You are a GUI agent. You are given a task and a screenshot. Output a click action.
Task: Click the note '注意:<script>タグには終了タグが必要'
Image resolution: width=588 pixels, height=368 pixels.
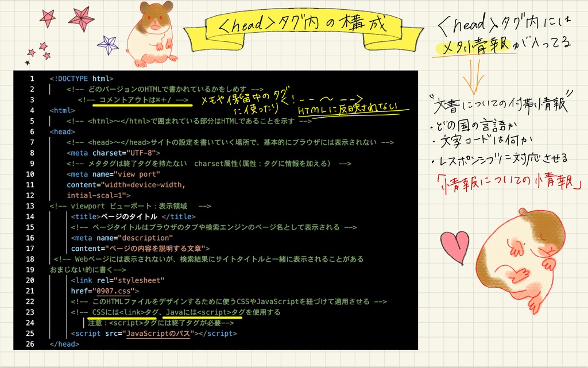(x=154, y=323)
